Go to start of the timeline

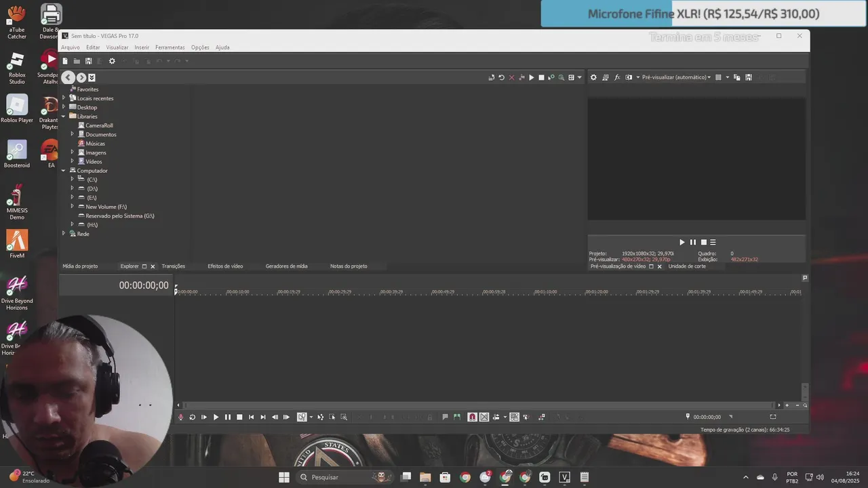pyautogui.click(x=251, y=417)
